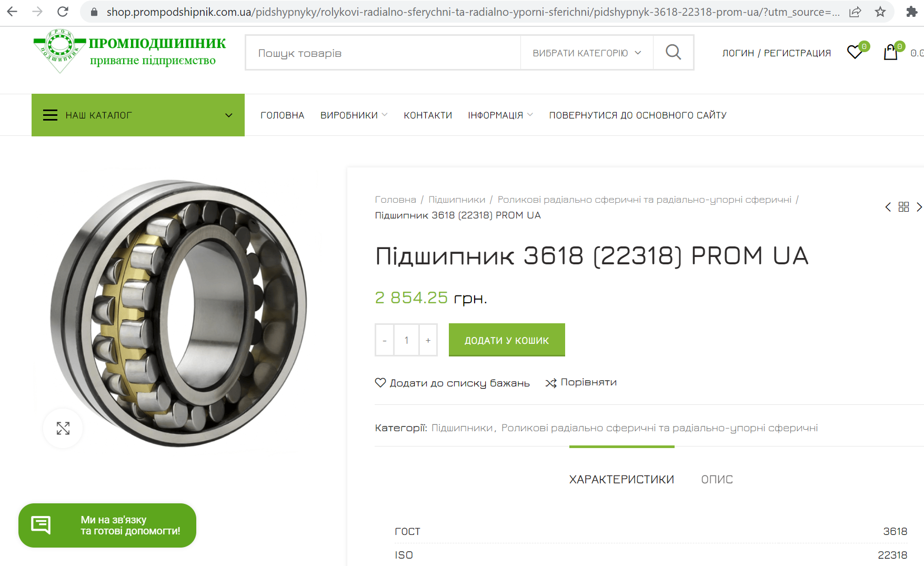924x566 pixels.
Task: Open the product grid view icon
Action: tap(903, 207)
